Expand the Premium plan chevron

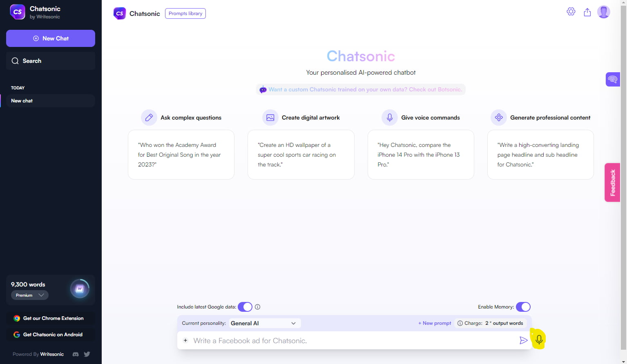coord(41,295)
